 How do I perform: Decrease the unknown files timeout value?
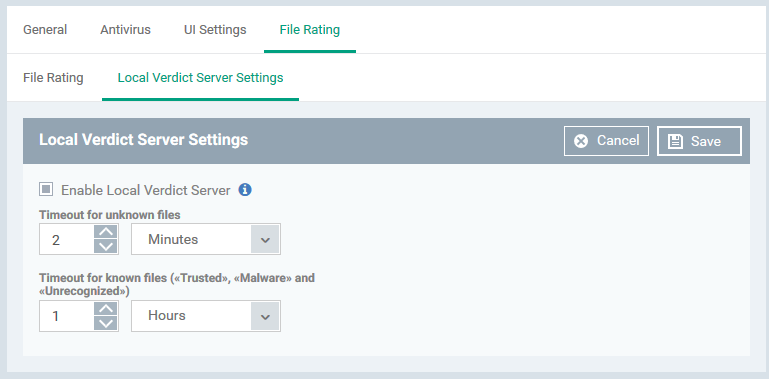(x=106, y=246)
